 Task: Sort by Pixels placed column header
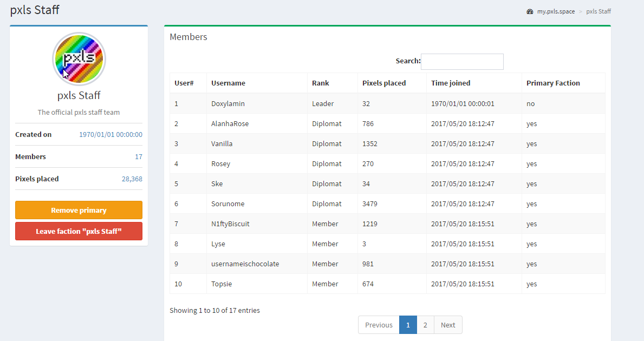[384, 83]
